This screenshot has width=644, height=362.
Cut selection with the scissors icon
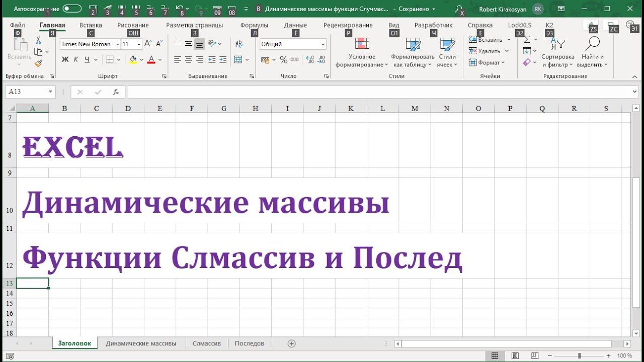38,40
